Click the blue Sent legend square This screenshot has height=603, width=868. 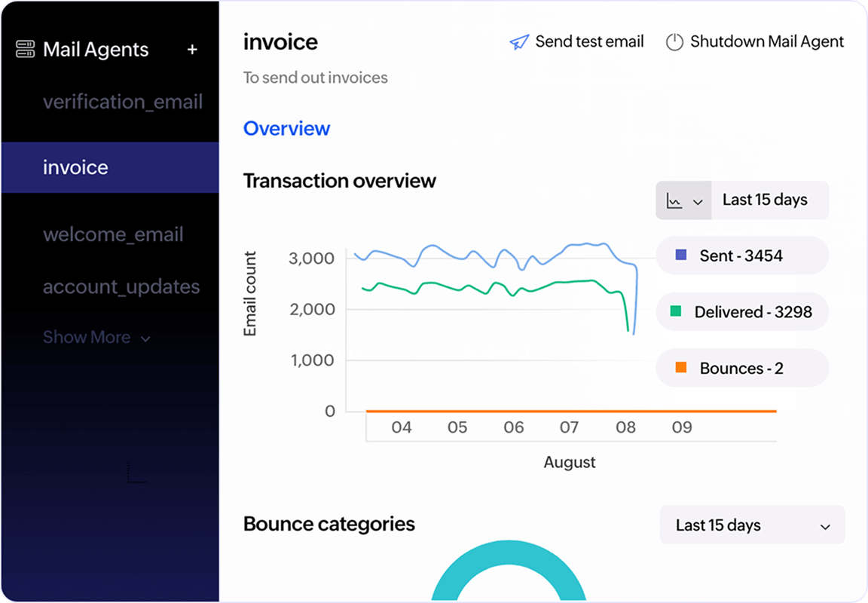pos(681,256)
